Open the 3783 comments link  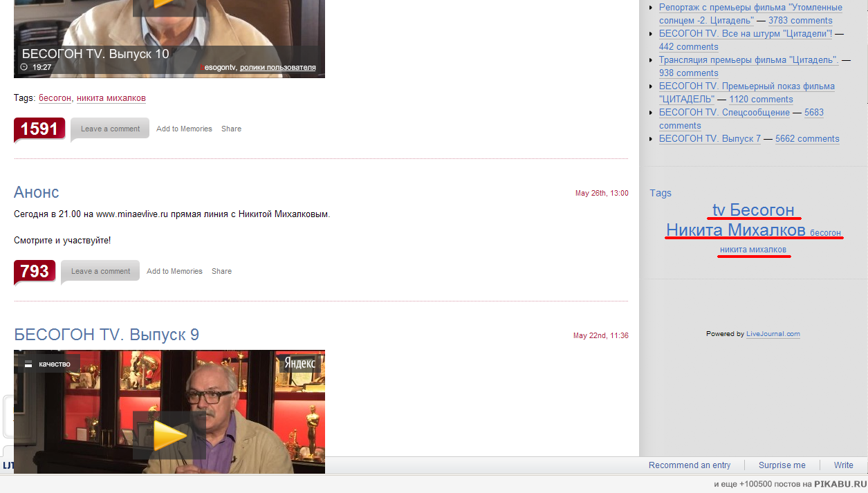coord(800,21)
